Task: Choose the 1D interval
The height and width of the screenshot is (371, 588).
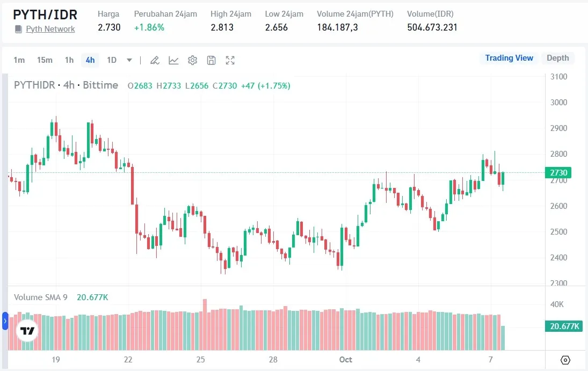Action: tap(112, 60)
